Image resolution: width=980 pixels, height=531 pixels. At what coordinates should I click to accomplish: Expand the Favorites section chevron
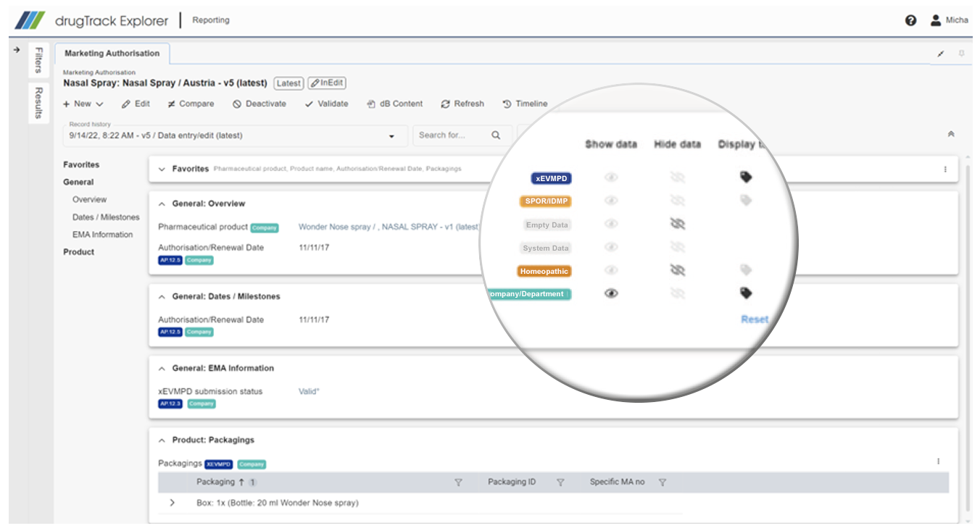coord(161,169)
